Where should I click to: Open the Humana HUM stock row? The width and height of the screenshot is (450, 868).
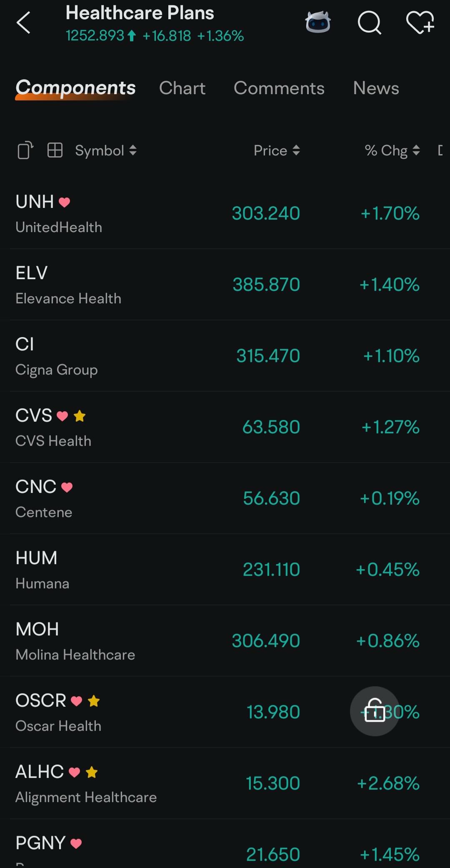(225, 570)
